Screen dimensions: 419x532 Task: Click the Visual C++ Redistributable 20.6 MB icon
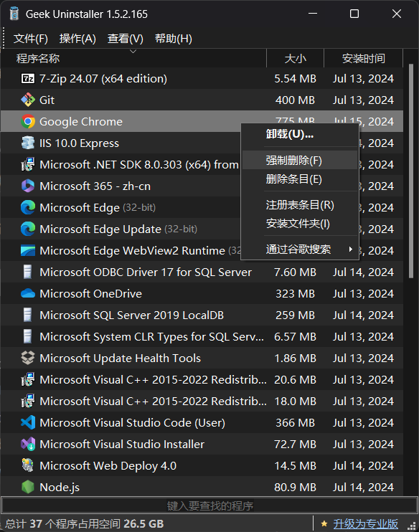click(x=28, y=379)
